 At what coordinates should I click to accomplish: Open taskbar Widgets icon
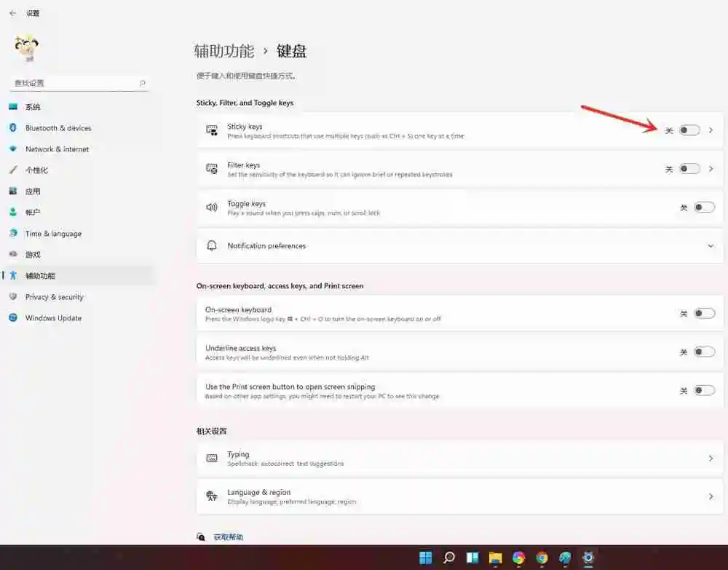472,558
